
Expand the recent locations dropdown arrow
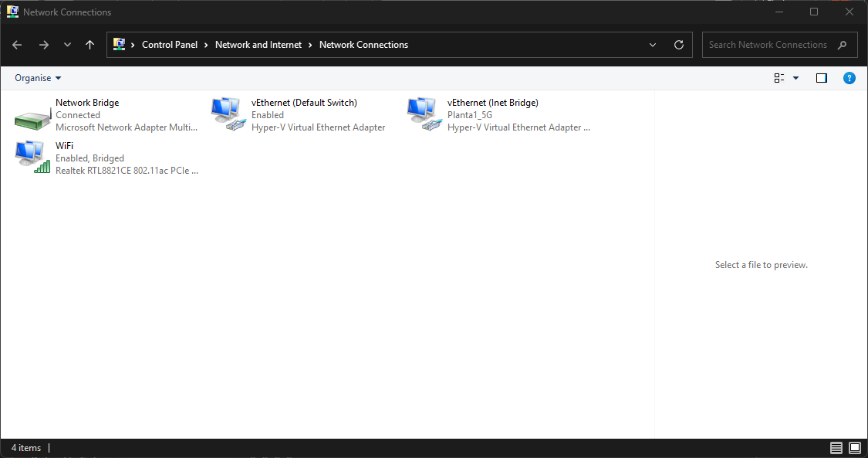68,45
